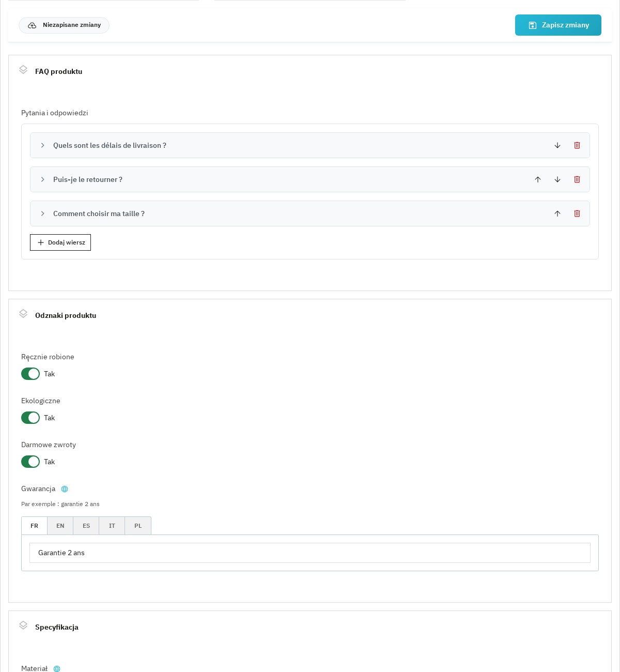Viewport: 620px width, 672px height.
Task: Switch to the IT language tab
Action: point(112,526)
